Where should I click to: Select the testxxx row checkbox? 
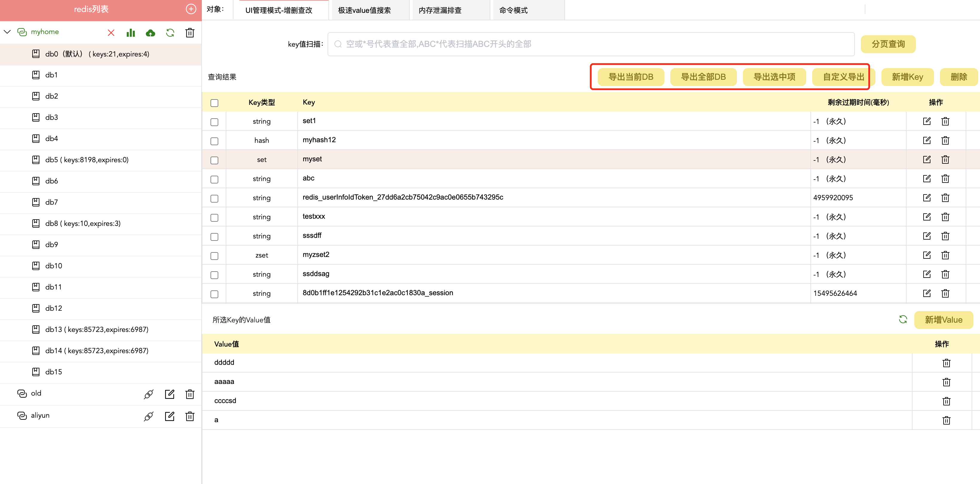(x=215, y=218)
